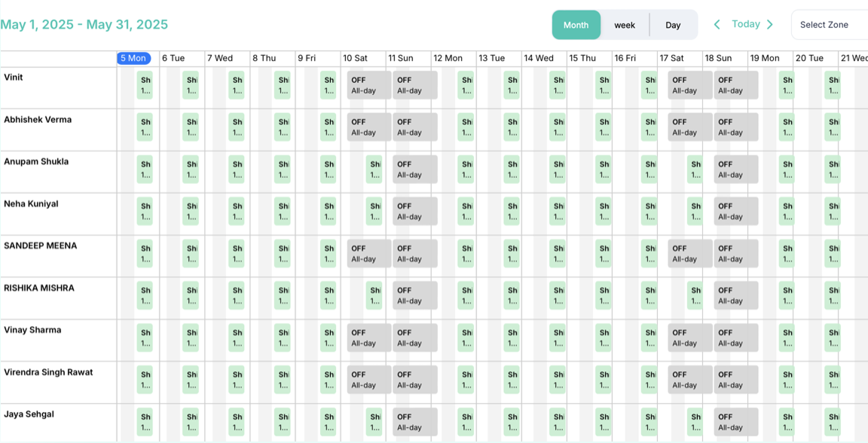Screen dimensions: 868x443
Task: Open SANDEEP MEENA's OFF entry on 17 Sat
Action: click(689, 254)
